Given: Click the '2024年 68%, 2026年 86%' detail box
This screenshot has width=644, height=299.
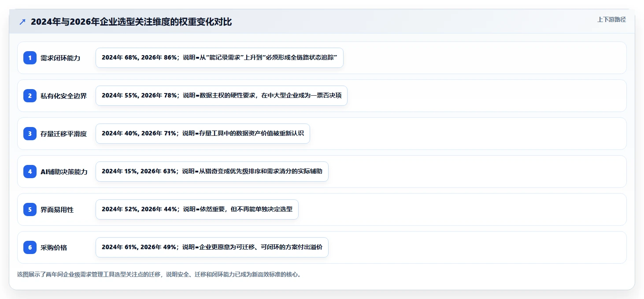Looking at the screenshot, I should 219,58.
